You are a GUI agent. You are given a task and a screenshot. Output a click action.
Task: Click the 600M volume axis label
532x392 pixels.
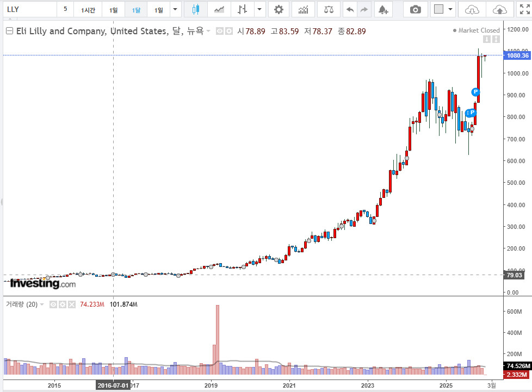coord(515,312)
